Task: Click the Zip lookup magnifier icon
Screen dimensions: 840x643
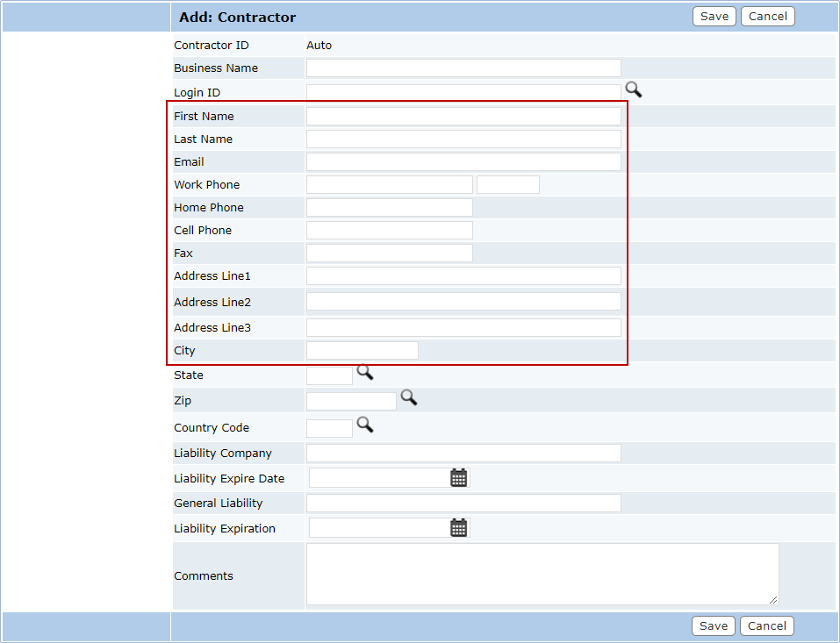Action: tap(408, 398)
